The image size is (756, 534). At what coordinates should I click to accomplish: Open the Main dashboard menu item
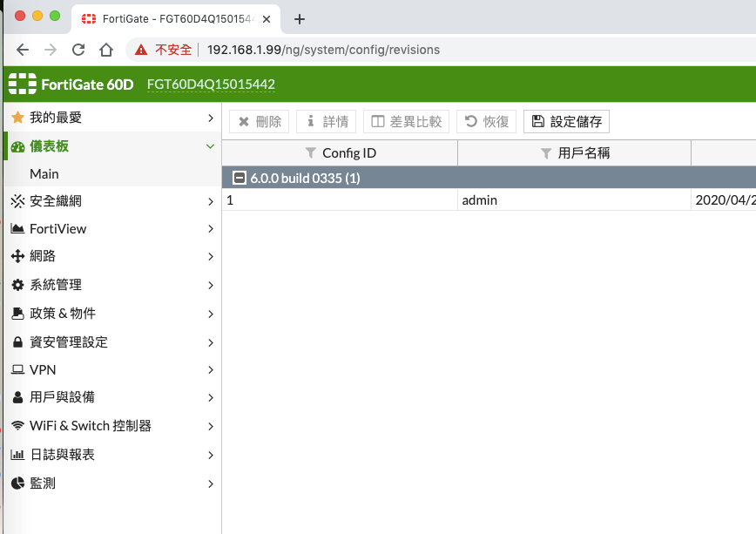[x=44, y=173]
